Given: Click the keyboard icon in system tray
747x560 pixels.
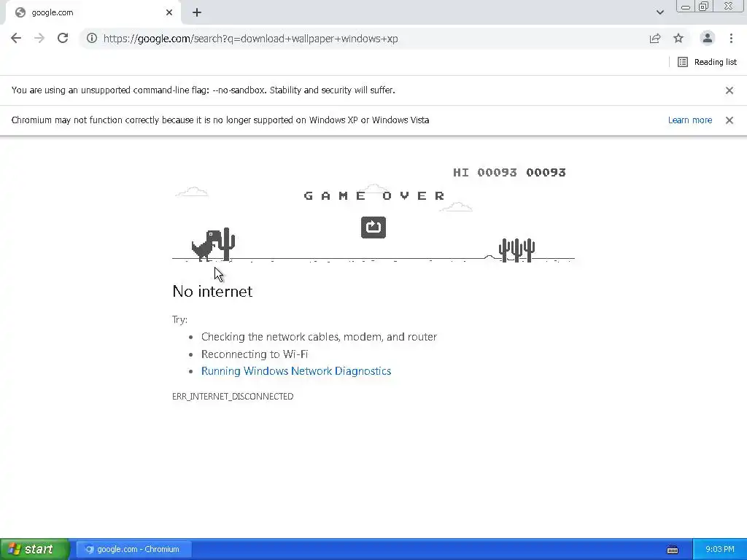Looking at the screenshot, I should pyautogui.click(x=672, y=550).
